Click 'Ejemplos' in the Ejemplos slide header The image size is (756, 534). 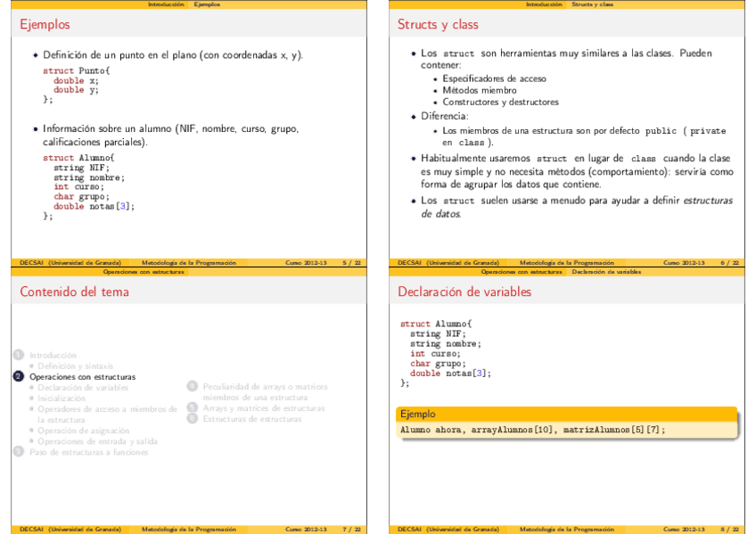coord(208,4)
